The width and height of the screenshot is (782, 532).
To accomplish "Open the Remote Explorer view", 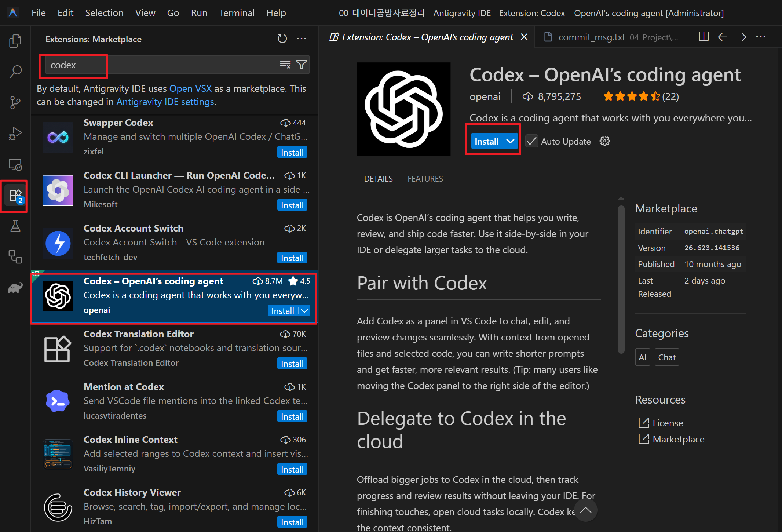I will [x=15, y=165].
